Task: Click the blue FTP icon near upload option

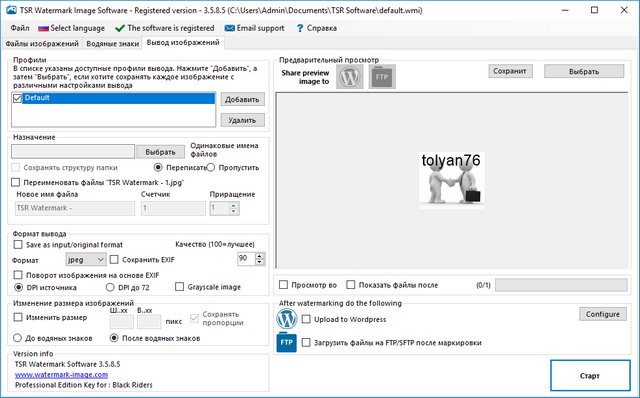Action: pos(287,342)
